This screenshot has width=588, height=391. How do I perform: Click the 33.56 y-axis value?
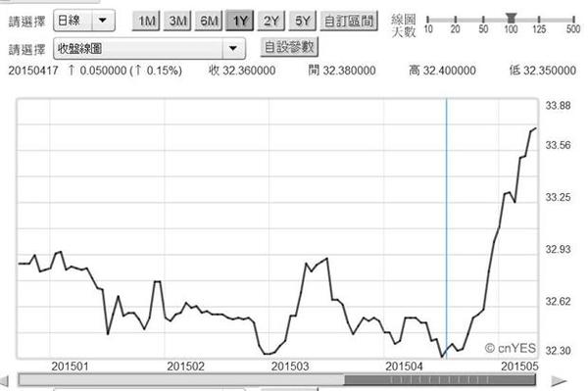558,145
